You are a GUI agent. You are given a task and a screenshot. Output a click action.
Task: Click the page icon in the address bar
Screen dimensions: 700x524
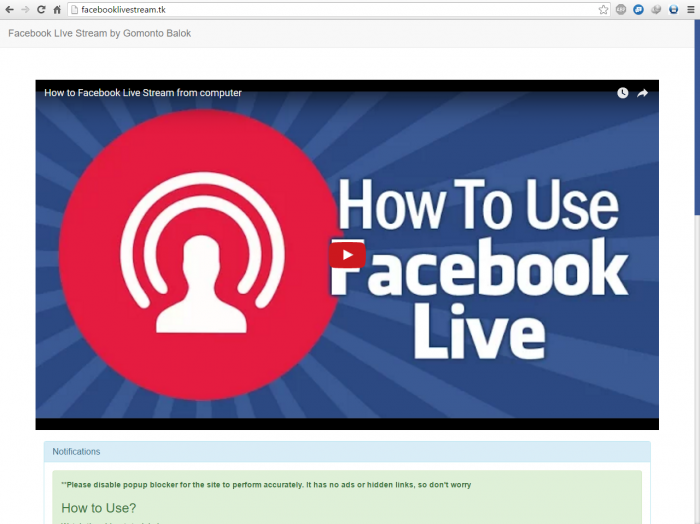[x=75, y=9]
